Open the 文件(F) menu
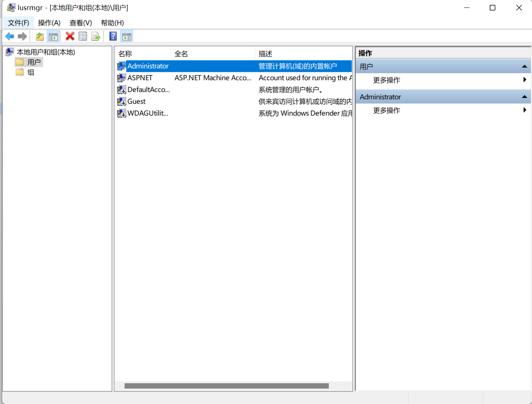The width and height of the screenshot is (532, 404). 18,23
